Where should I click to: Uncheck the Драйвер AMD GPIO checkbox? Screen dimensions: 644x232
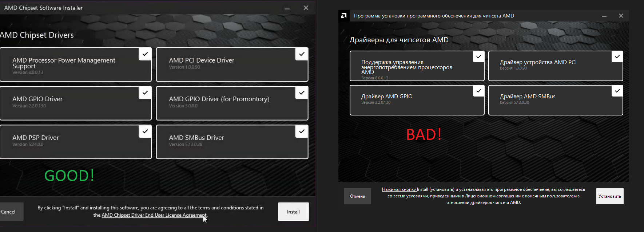(x=478, y=91)
